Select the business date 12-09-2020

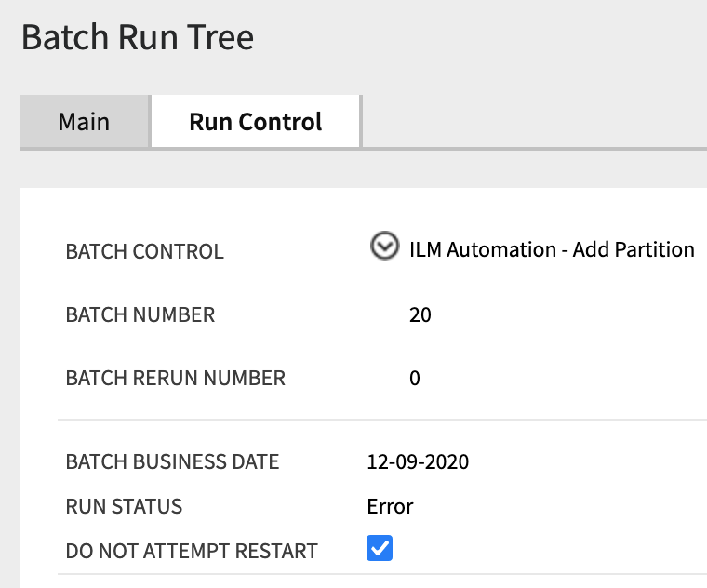click(419, 462)
